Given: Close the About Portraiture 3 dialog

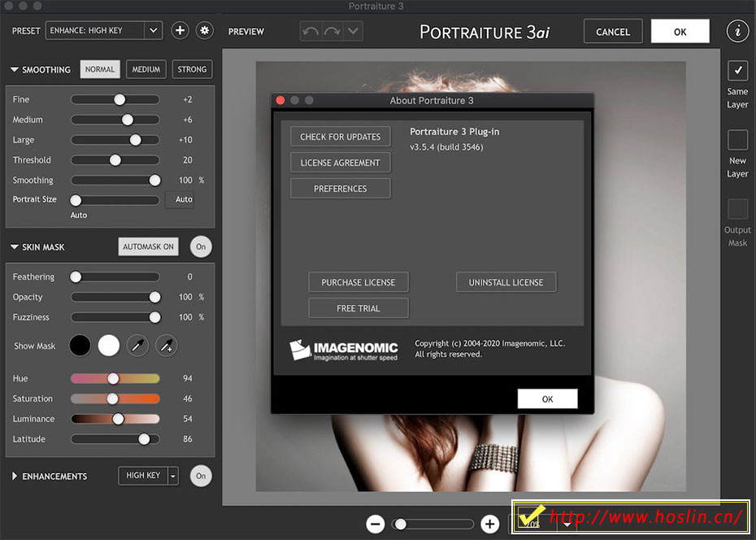Looking at the screenshot, I should (x=280, y=100).
